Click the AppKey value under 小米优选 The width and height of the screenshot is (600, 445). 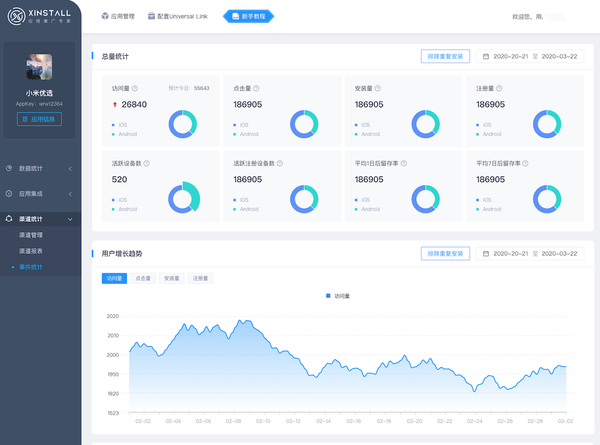51,104
